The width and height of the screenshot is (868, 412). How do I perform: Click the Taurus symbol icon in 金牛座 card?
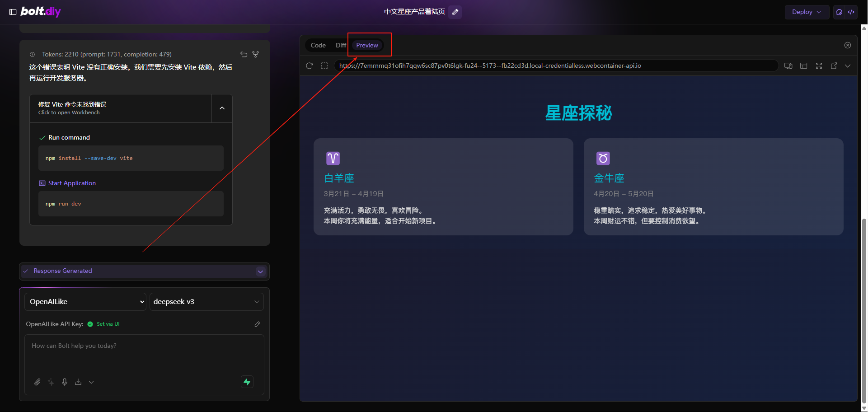tap(603, 158)
